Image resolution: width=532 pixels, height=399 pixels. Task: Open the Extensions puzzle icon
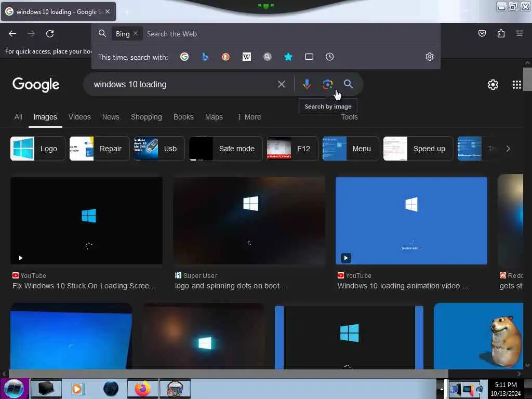501,33
